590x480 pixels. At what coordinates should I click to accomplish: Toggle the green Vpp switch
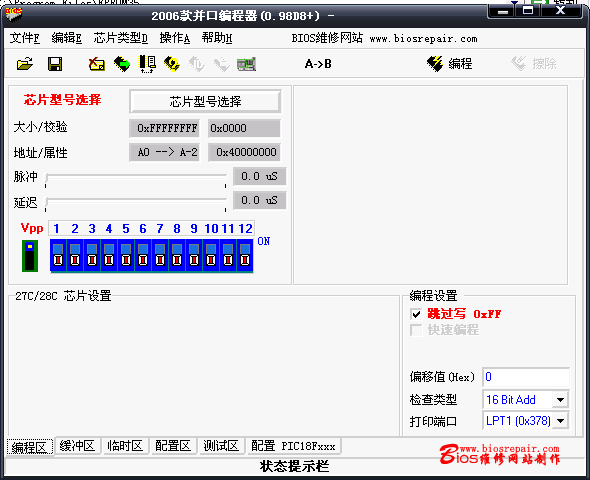(30, 256)
